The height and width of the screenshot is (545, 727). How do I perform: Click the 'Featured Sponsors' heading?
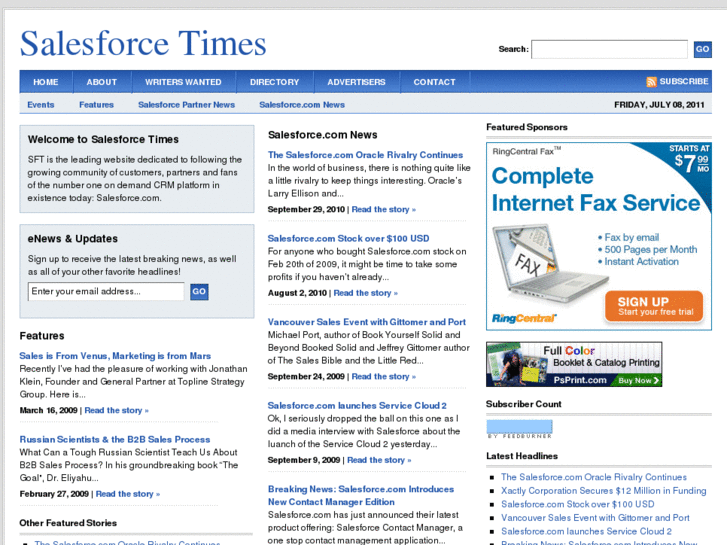[x=527, y=127]
